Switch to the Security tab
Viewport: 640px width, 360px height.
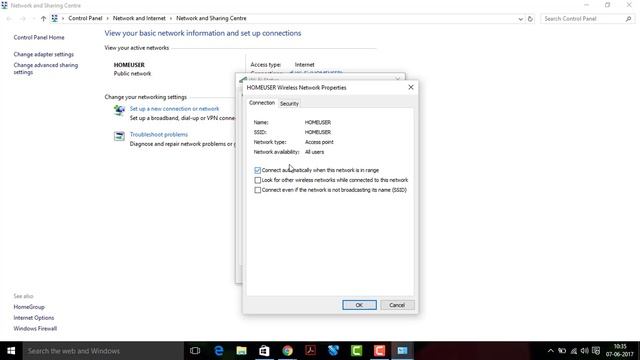289,104
